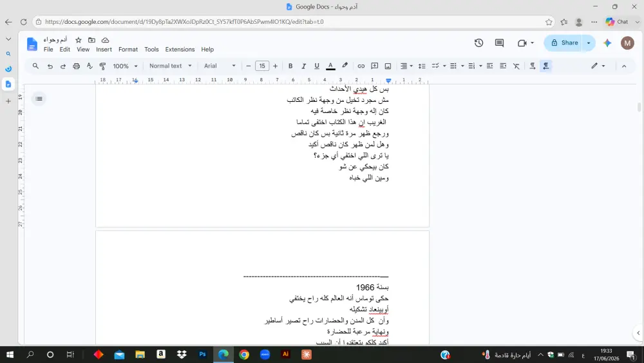Open the Copilot Chat button
Screen dimensions: 644x363
617,22
